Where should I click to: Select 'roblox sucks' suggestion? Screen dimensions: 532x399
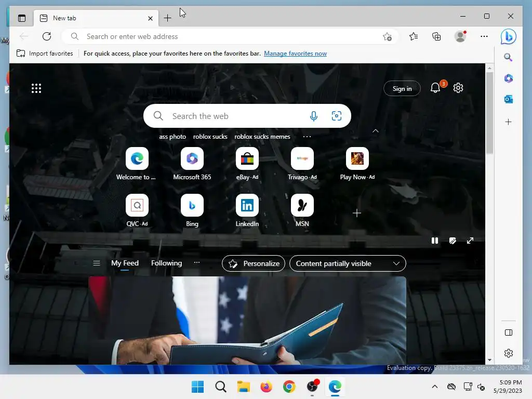(x=210, y=137)
